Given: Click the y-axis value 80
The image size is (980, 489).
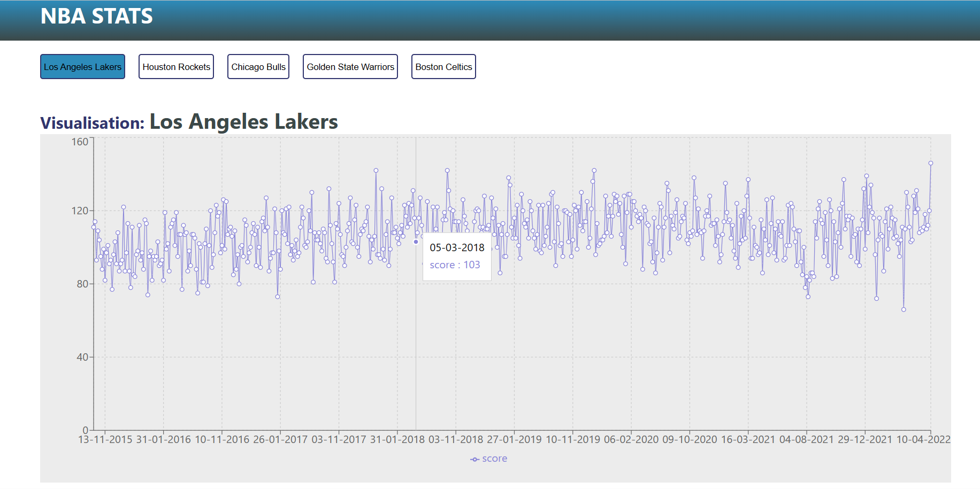Looking at the screenshot, I should pos(82,284).
